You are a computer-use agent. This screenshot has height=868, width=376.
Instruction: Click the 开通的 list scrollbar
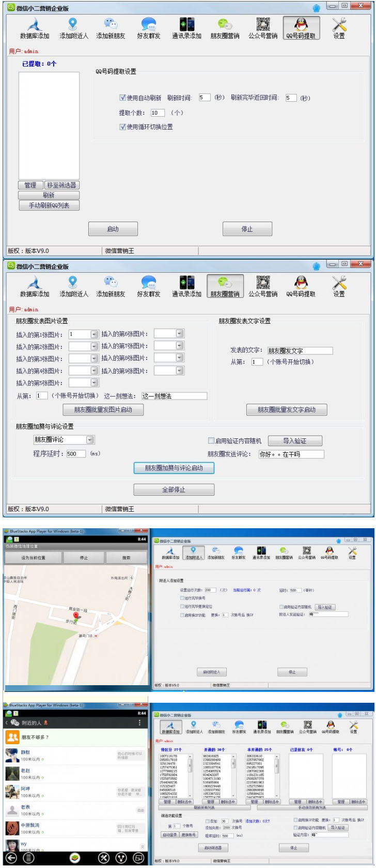tap(234, 776)
